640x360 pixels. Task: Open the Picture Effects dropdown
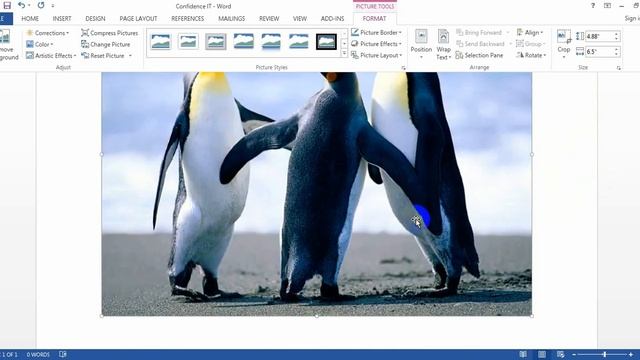point(376,44)
